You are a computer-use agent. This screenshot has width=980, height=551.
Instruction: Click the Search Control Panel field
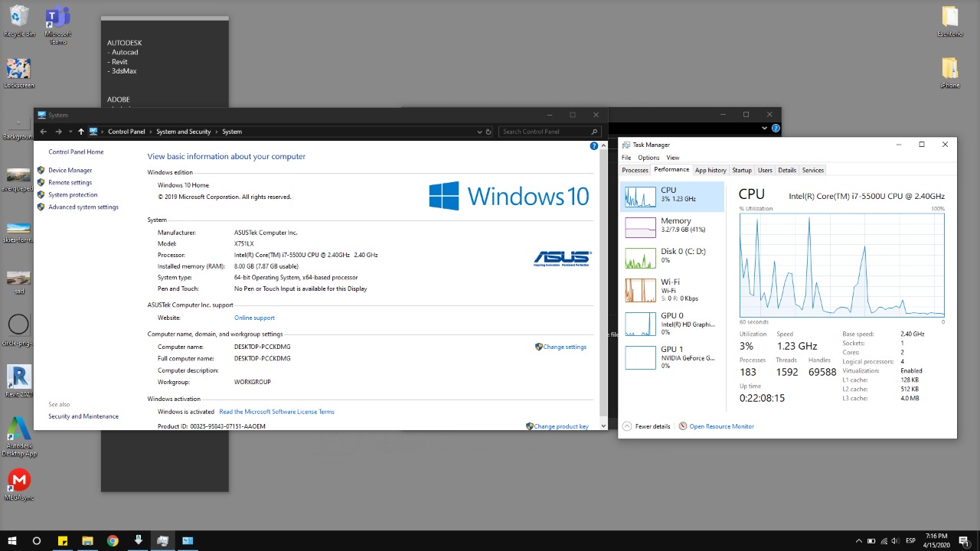(x=544, y=132)
